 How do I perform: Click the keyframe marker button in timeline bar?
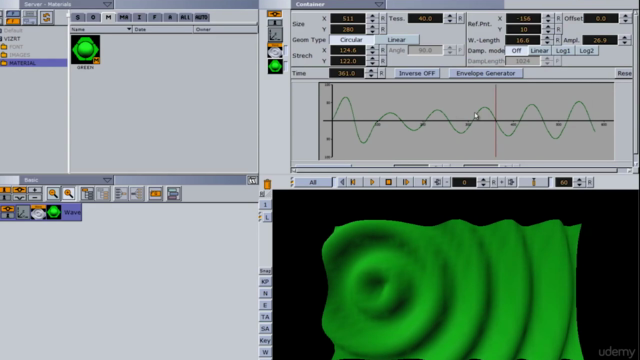pos(533,182)
